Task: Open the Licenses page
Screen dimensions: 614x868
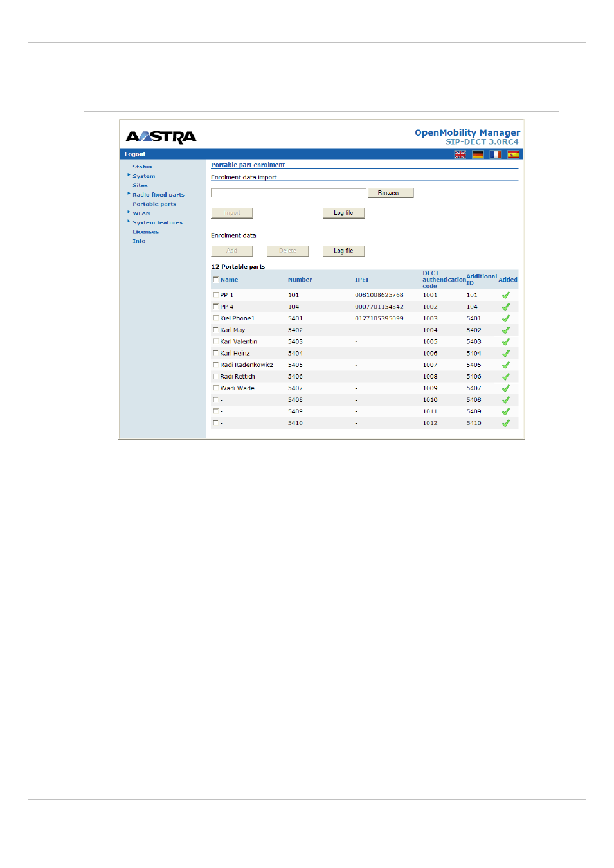Action: tap(146, 232)
